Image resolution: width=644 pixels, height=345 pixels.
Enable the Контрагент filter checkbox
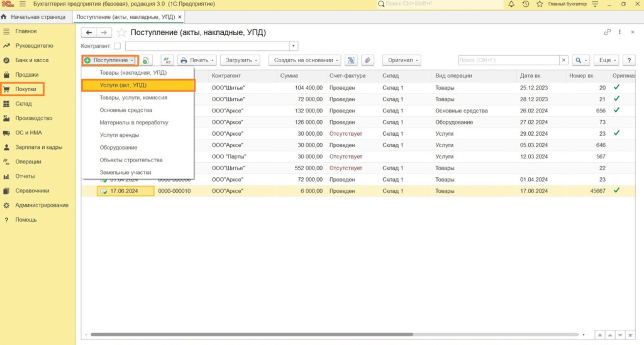(x=118, y=46)
